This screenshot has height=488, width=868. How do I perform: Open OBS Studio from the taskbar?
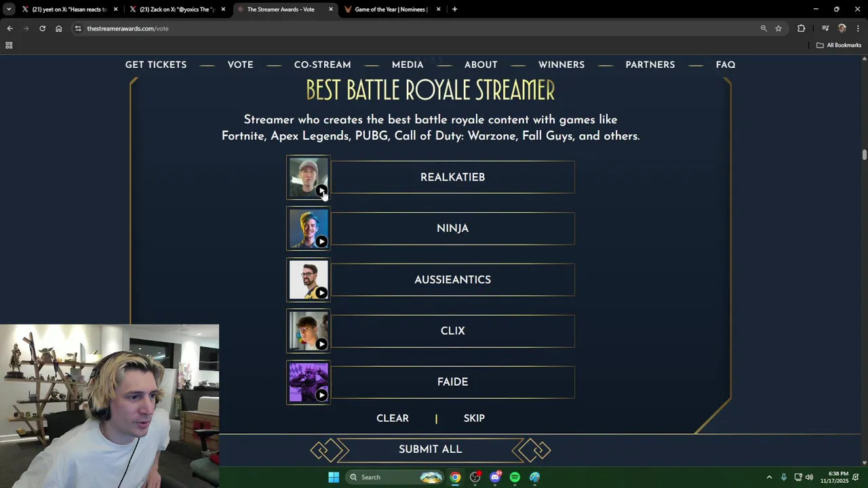[x=475, y=477]
